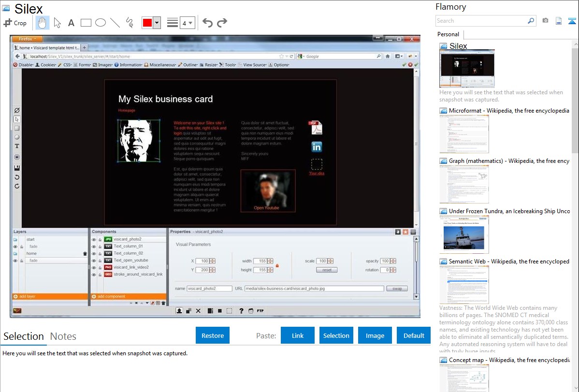This screenshot has width=579, height=392.
Task: Click the orange add layer bar
Action: pos(50,296)
